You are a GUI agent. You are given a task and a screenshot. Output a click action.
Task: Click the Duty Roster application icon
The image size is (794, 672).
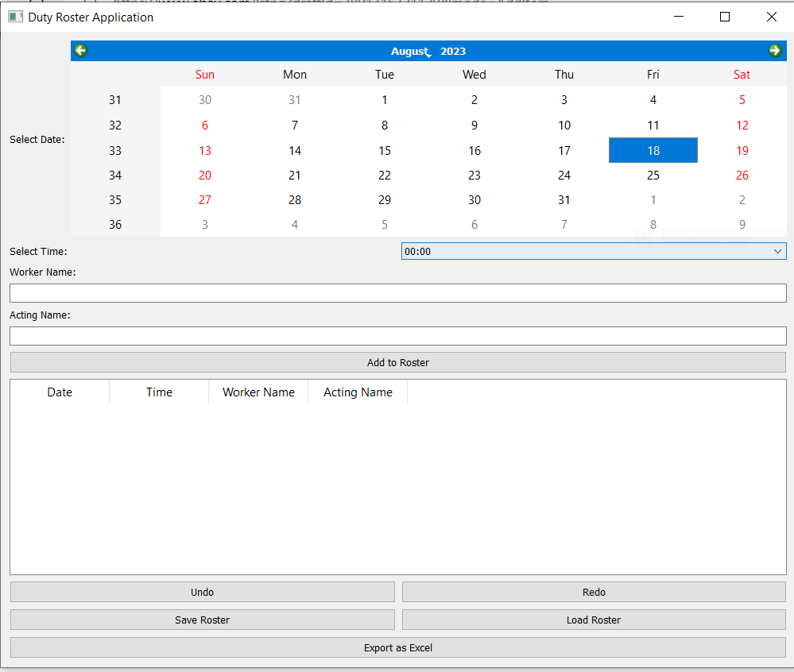pos(15,16)
